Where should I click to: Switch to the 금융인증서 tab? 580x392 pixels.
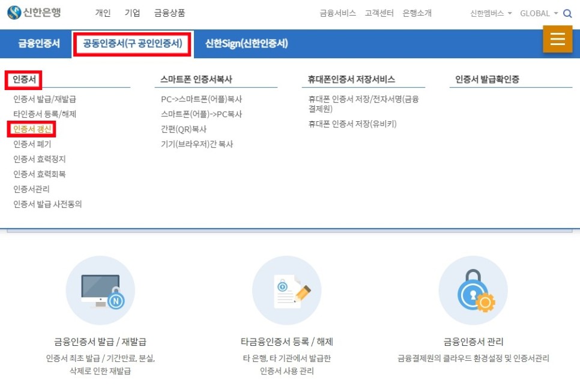(x=39, y=44)
